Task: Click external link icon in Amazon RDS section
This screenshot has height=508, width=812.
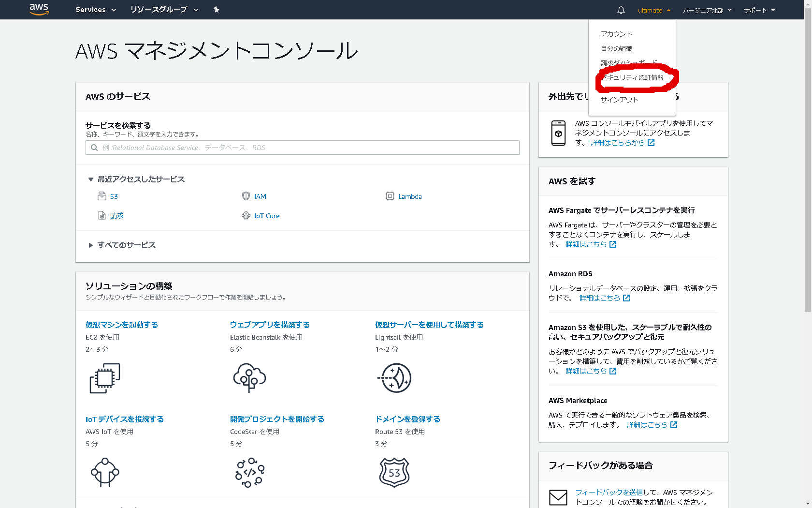Action: (626, 298)
